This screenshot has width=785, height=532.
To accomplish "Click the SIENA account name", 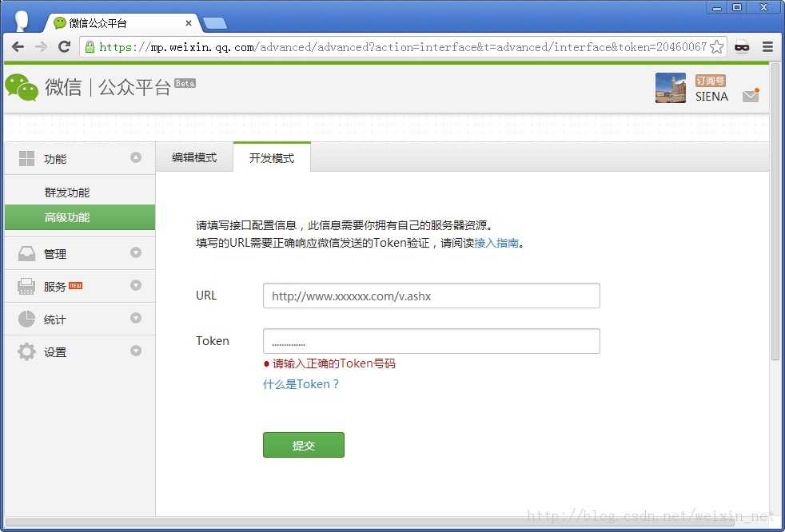I will tap(711, 97).
